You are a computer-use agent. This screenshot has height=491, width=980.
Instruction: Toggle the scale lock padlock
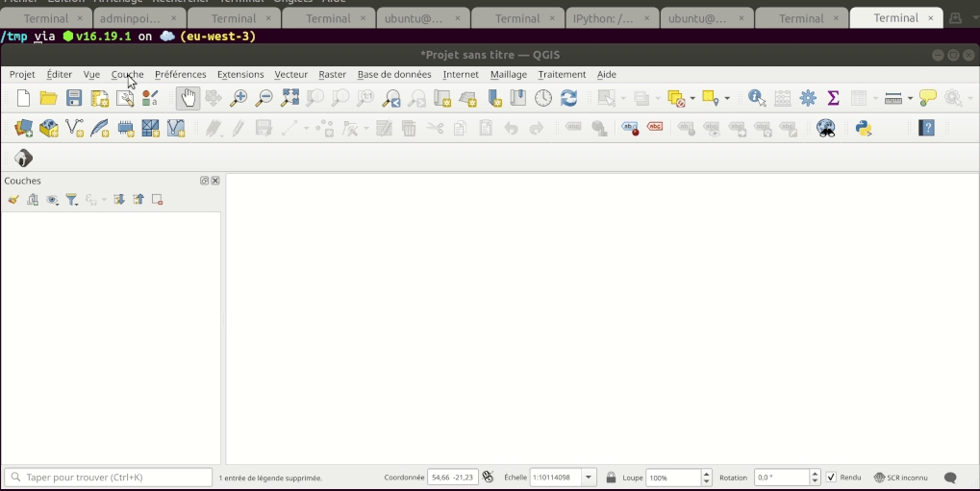click(612, 478)
